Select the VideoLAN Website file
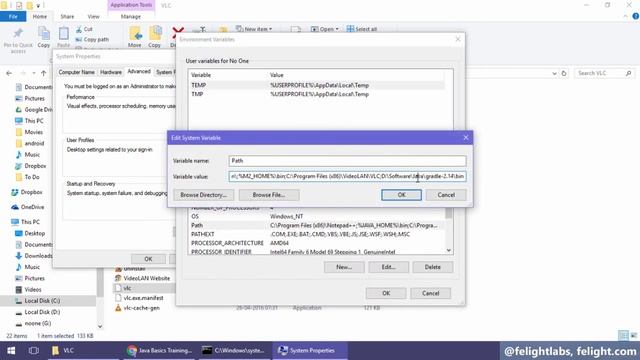The width and height of the screenshot is (640, 360). tap(142, 278)
